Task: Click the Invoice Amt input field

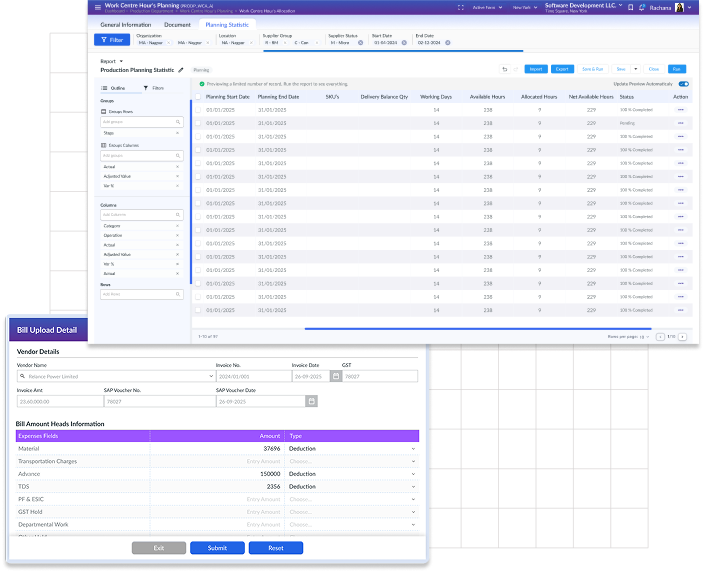Action: (60, 401)
